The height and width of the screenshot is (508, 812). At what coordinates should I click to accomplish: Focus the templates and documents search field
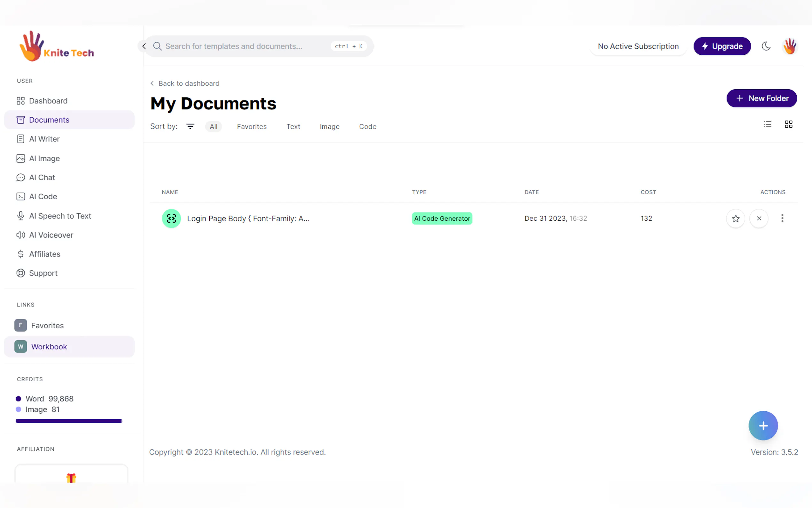tap(242, 46)
